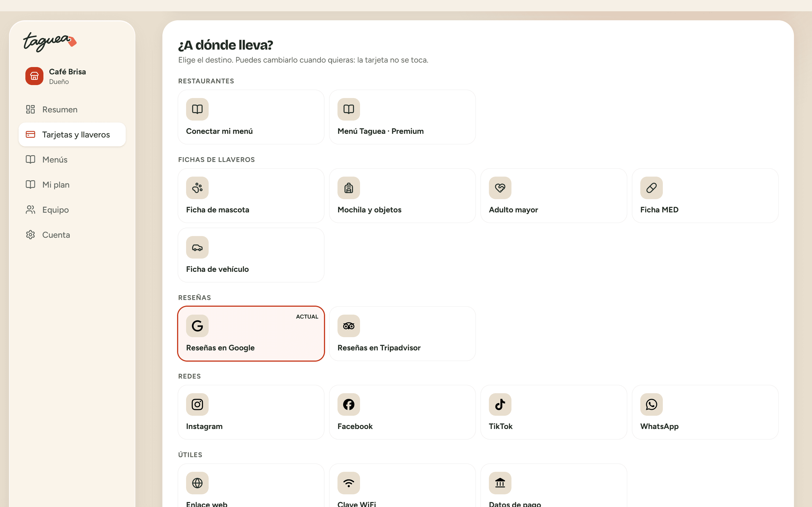The image size is (812, 507).
Task: Choose the WhatsApp icon
Action: point(651,404)
